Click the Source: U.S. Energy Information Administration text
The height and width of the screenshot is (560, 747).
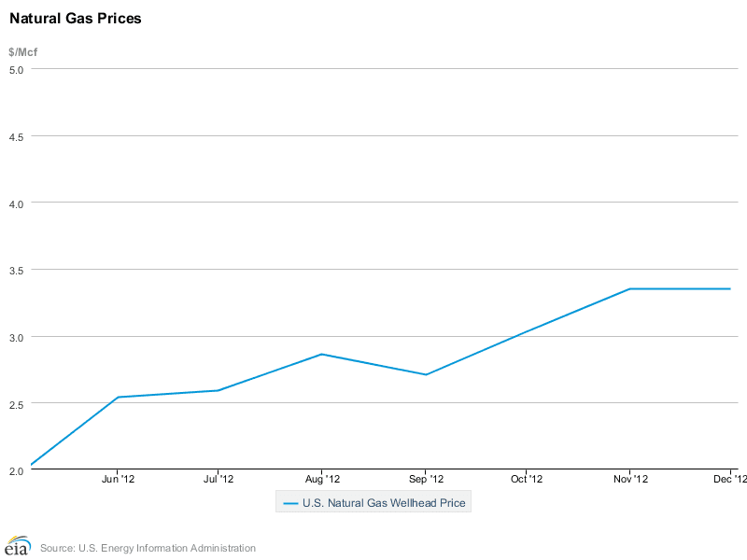[x=148, y=548]
